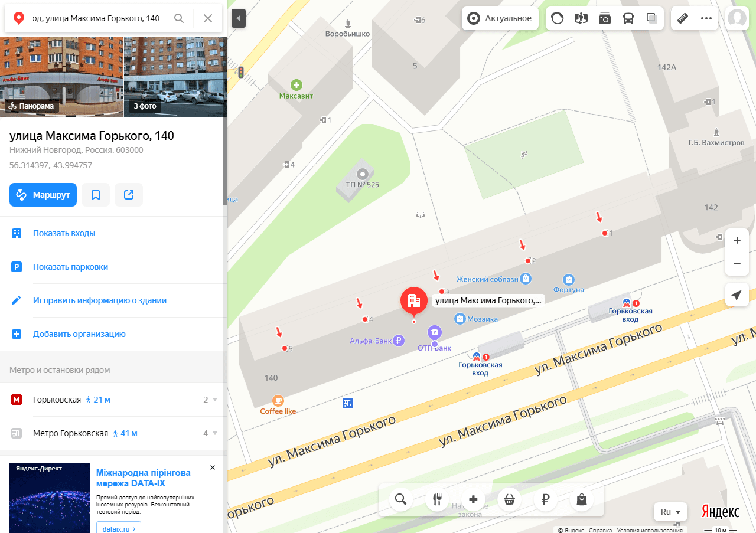Toggle moving public transport layer

628,18
